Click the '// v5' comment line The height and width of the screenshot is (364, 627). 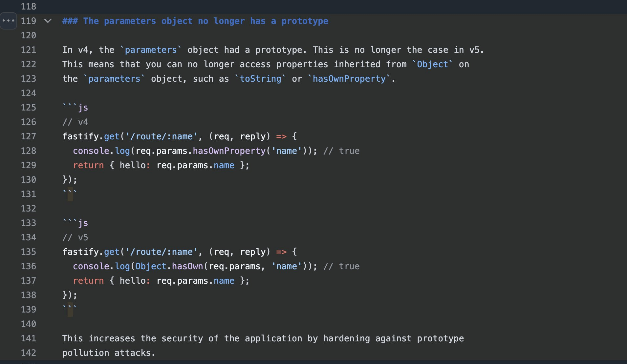pyautogui.click(x=75, y=237)
